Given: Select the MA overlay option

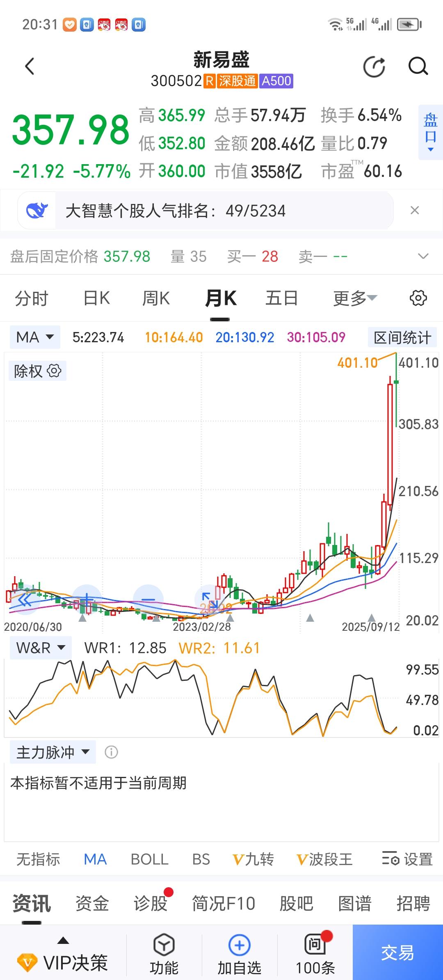Looking at the screenshot, I should point(95,859).
